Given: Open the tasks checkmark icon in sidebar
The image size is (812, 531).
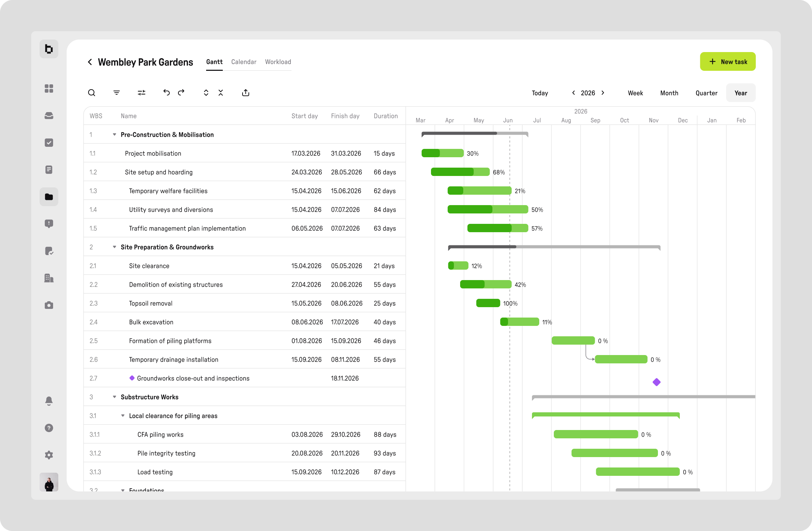Looking at the screenshot, I should point(49,143).
